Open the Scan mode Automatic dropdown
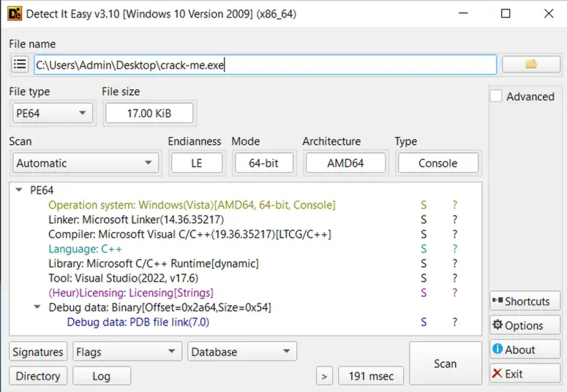 point(85,163)
